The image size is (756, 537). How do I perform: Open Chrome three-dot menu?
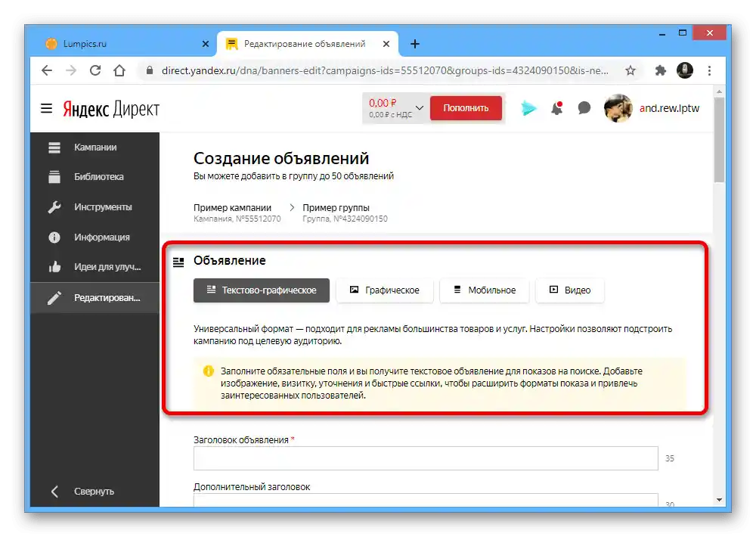709,71
